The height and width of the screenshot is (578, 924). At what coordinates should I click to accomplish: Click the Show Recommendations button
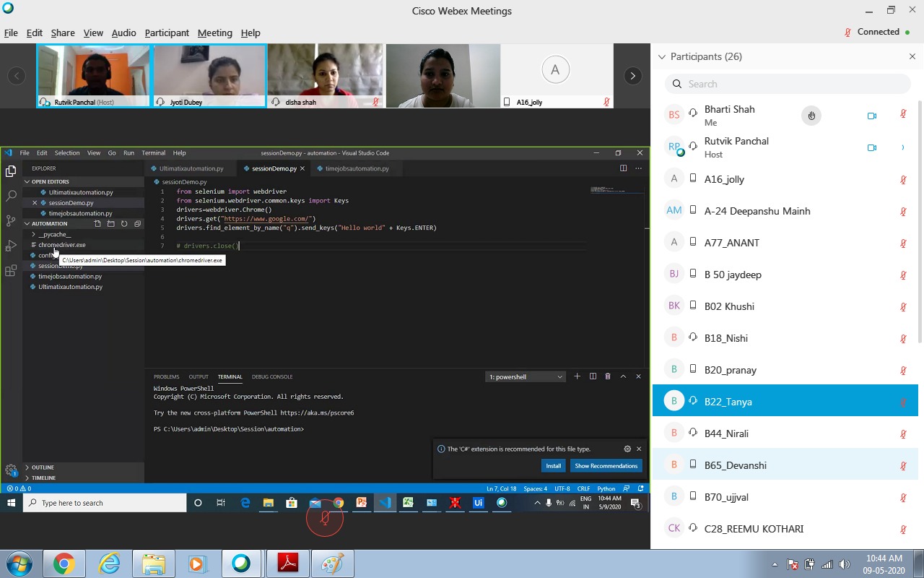[606, 466]
